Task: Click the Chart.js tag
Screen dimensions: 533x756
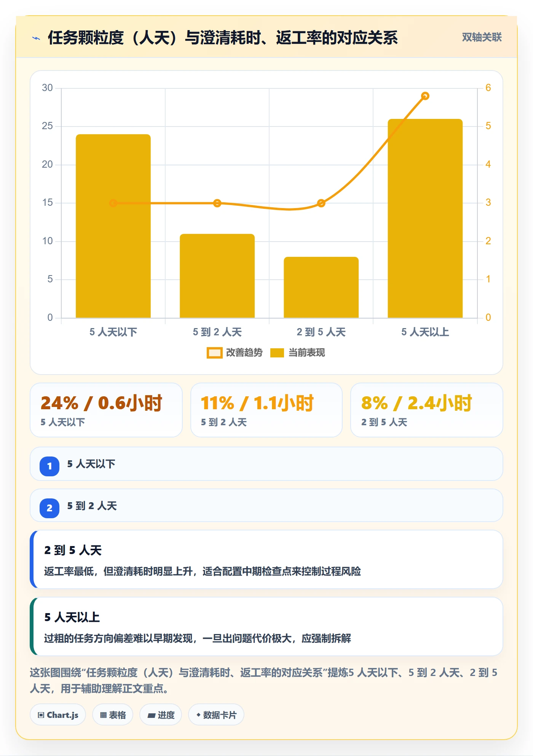Action: [x=58, y=715]
